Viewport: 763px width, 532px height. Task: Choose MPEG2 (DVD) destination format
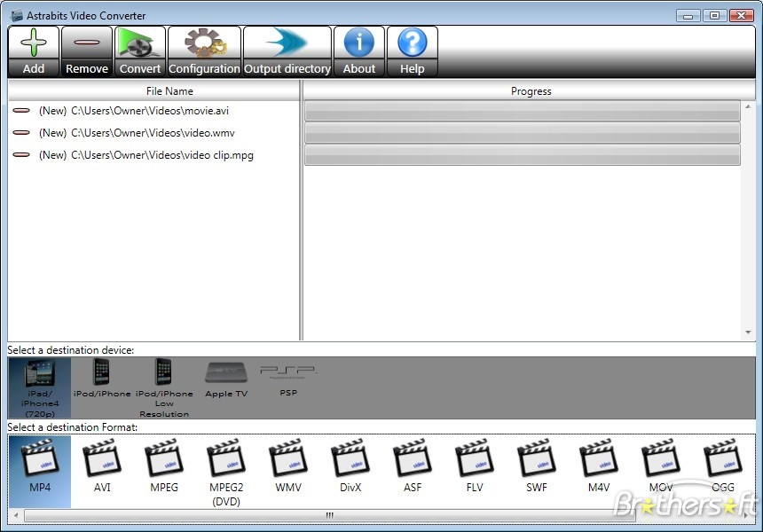[x=226, y=473]
